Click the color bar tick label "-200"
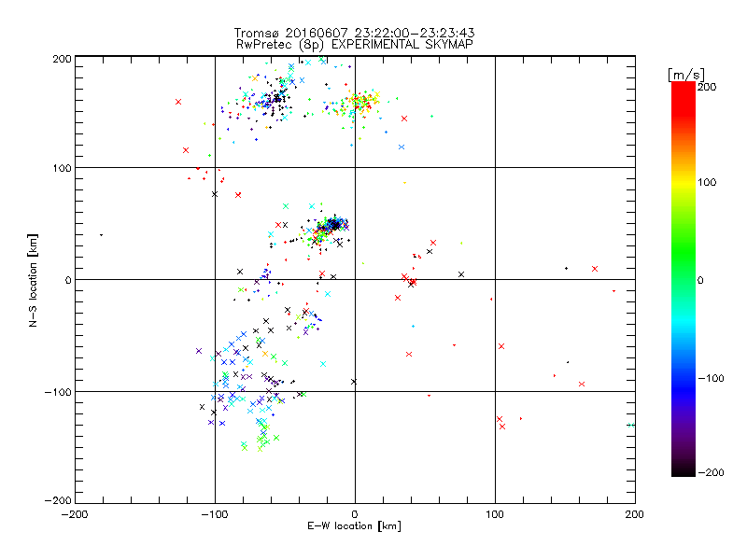The width and height of the screenshot is (747, 560). [712, 472]
